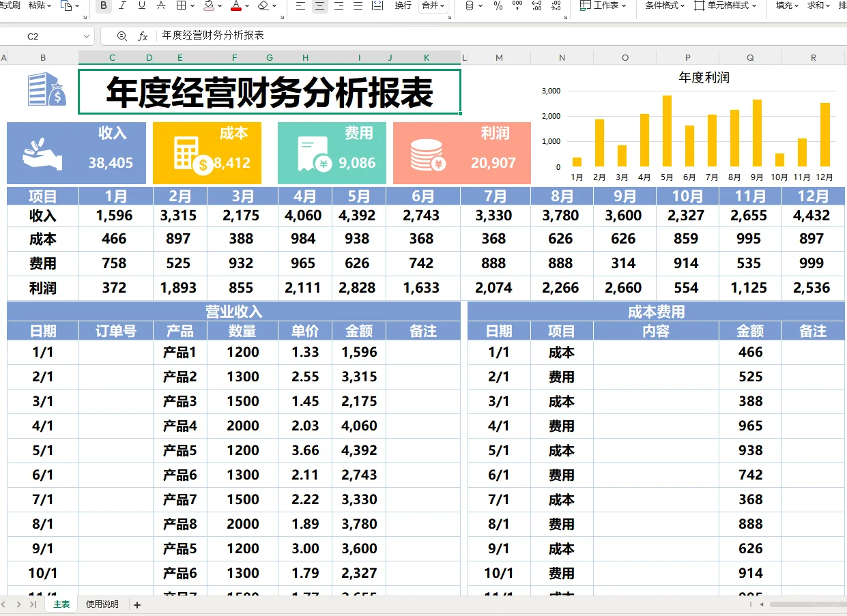Click the currency number format icon
Image resolution: width=847 pixels, height=616 pixels.
click(470, 5)
